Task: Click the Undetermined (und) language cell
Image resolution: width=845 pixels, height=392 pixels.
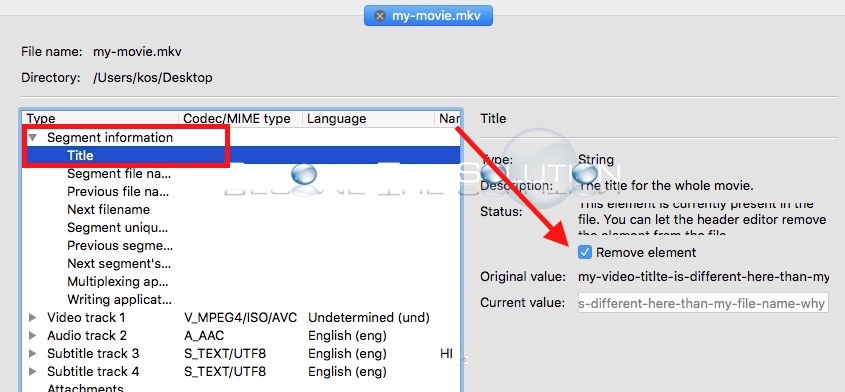Action: coord(369,318)
